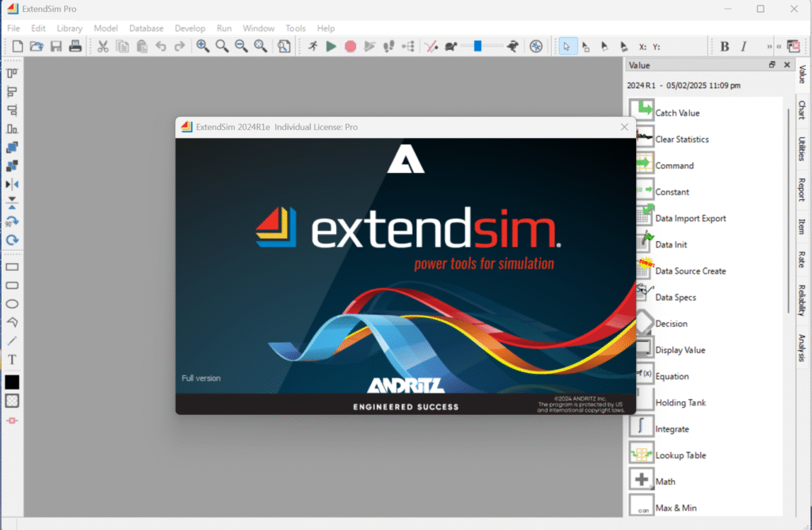This screenshot has height=530, width=812.
Task: Cut selection with the scissors icon
Action: coord(103,47)
